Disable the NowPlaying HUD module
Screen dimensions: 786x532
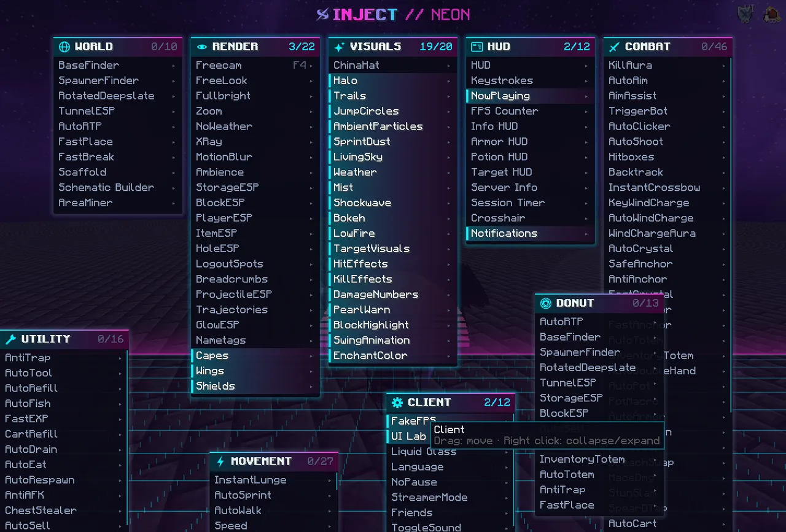(x=530, y=96)
